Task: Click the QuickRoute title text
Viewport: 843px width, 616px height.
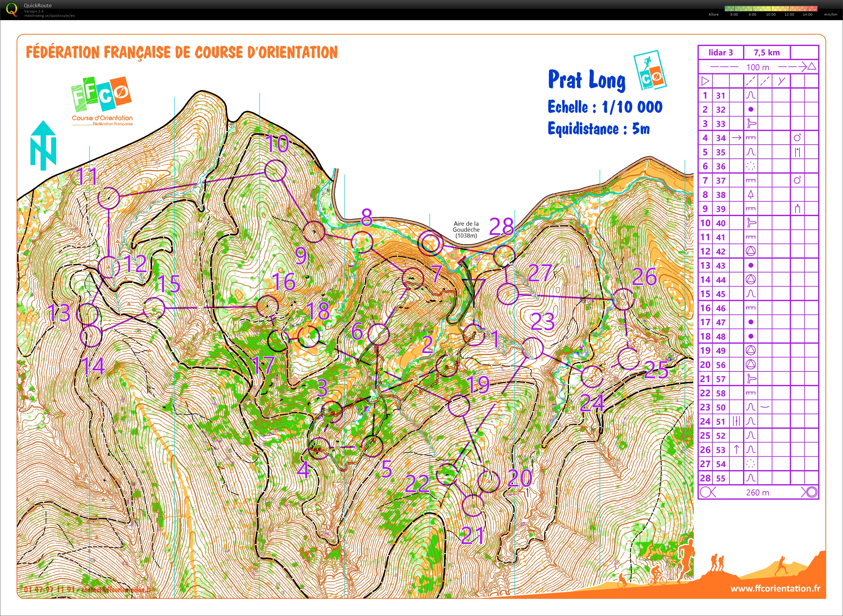Action: [38, 6]
